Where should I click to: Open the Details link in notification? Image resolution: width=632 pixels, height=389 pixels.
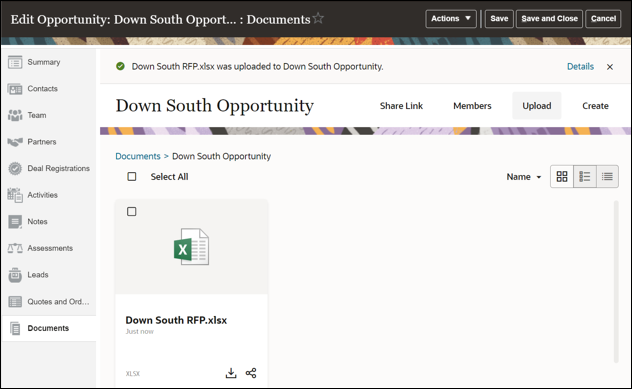(580, 67)
